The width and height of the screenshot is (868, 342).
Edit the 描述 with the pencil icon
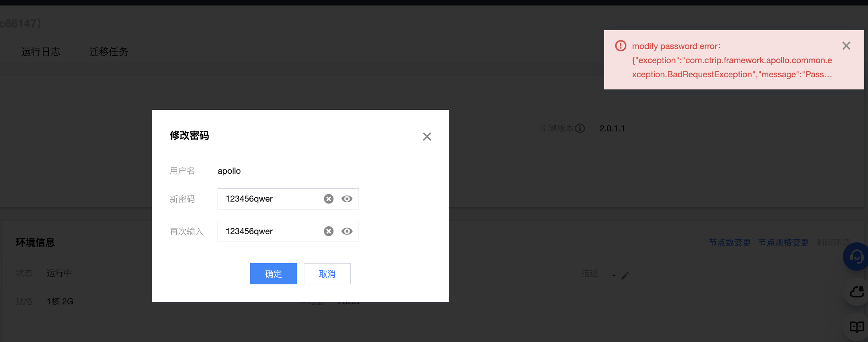click(625, 276)
